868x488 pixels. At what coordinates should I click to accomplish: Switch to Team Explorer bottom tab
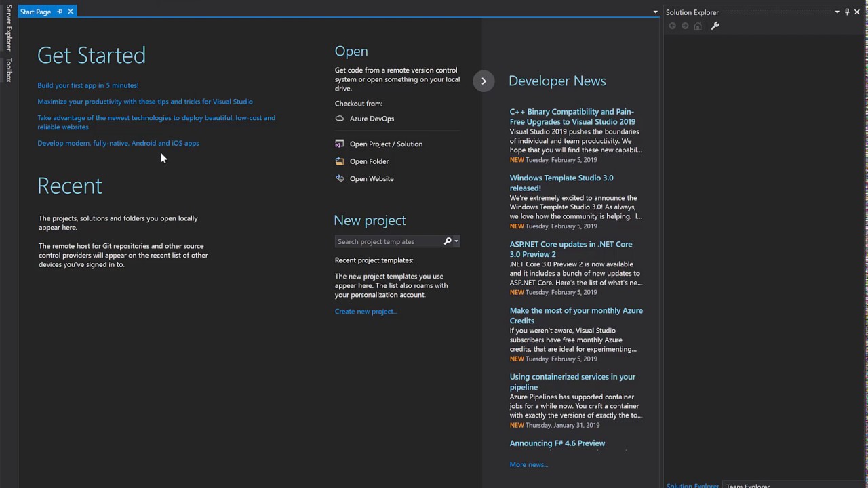[748, 485]
